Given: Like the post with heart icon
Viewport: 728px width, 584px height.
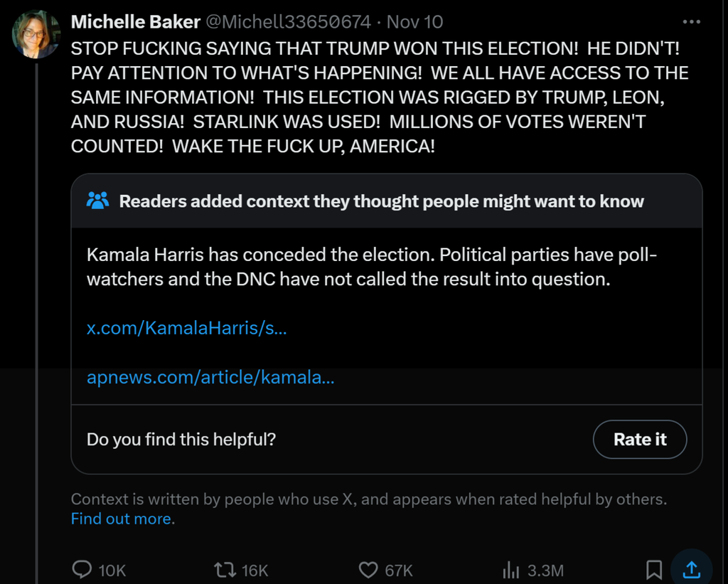Looking at the screenshot, I should pyautogui.click(x=368, y=570).
